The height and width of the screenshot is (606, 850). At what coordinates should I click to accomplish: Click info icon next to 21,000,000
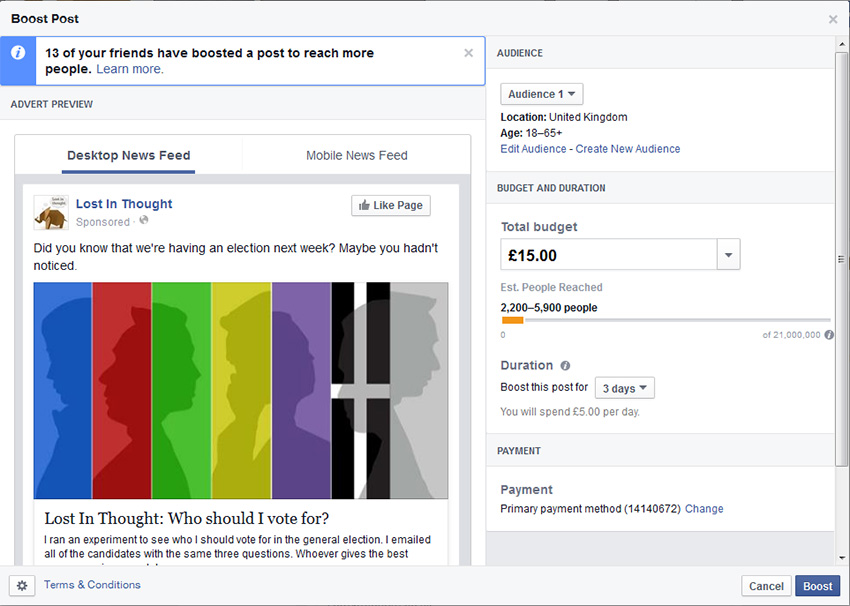point(829,335)
